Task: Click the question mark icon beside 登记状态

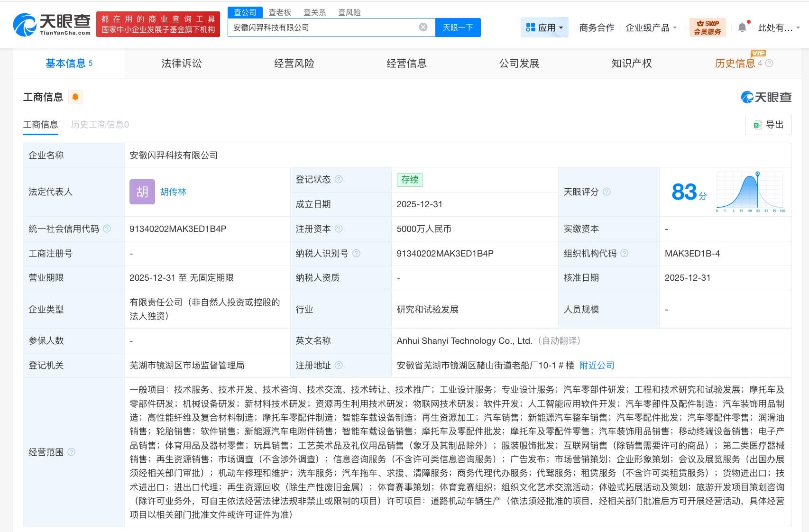Action: (x=339, y=179)
